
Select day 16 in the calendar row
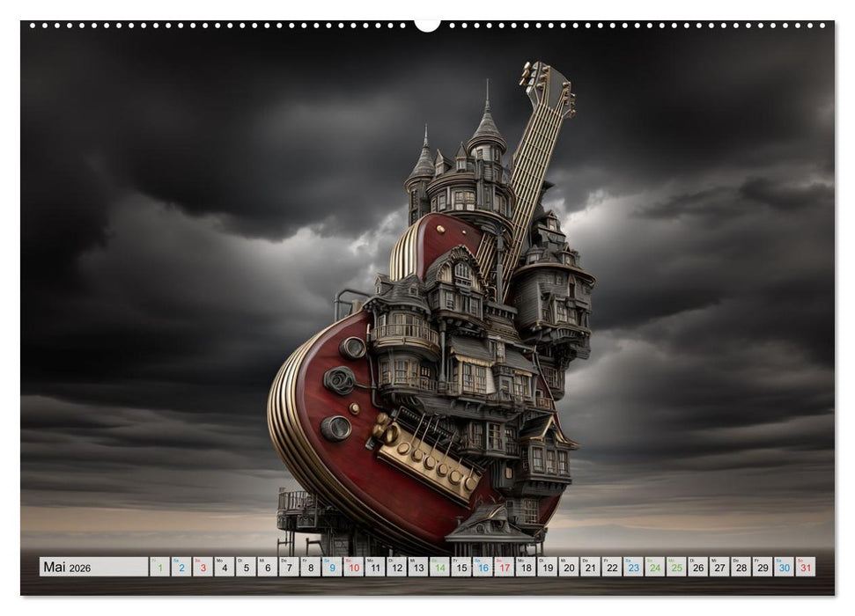(x=483, y=567)
